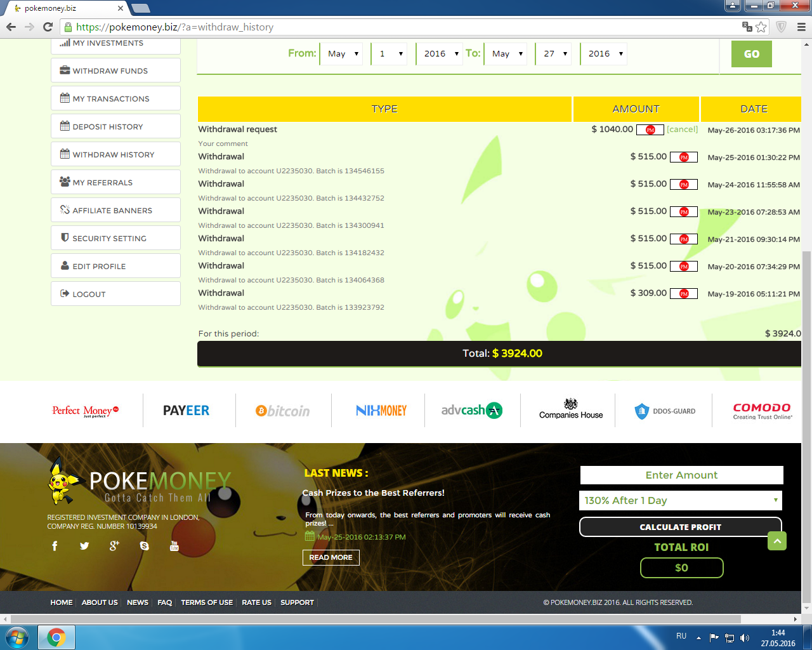812x650 pixels.
Task: Select the pokemoney.biz browser tab
Action: coord(65,8)
